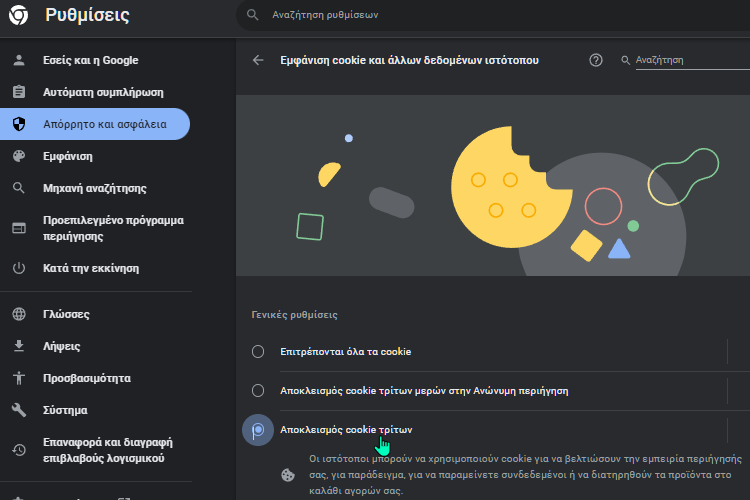Click the globe icon for Γλώσσες
Viewport: 750px width, 500px height.
click(19, 314)
